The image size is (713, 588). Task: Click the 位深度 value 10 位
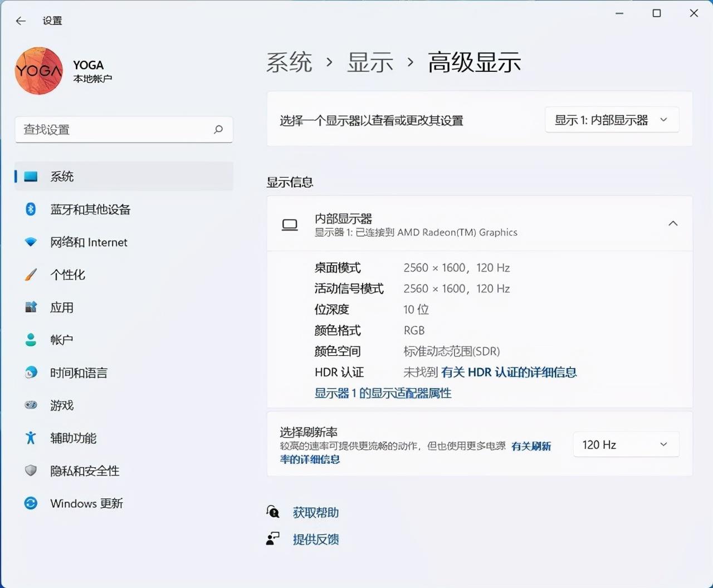click(x=416, y=310)
